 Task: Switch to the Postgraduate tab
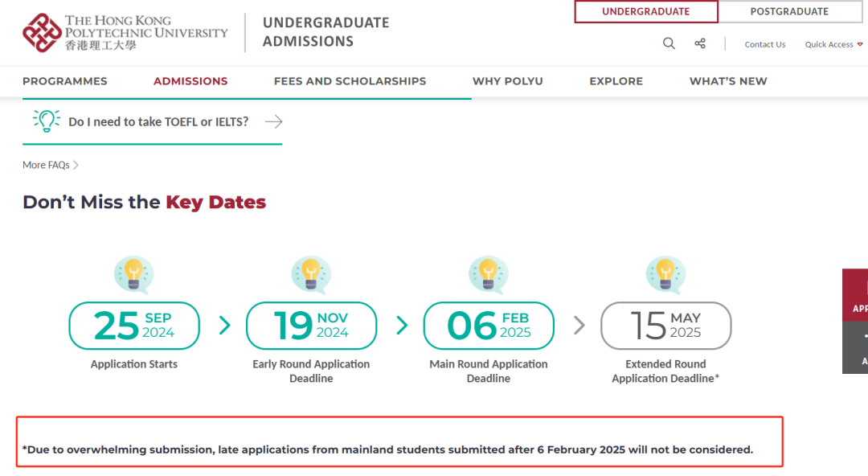[789, 11]
